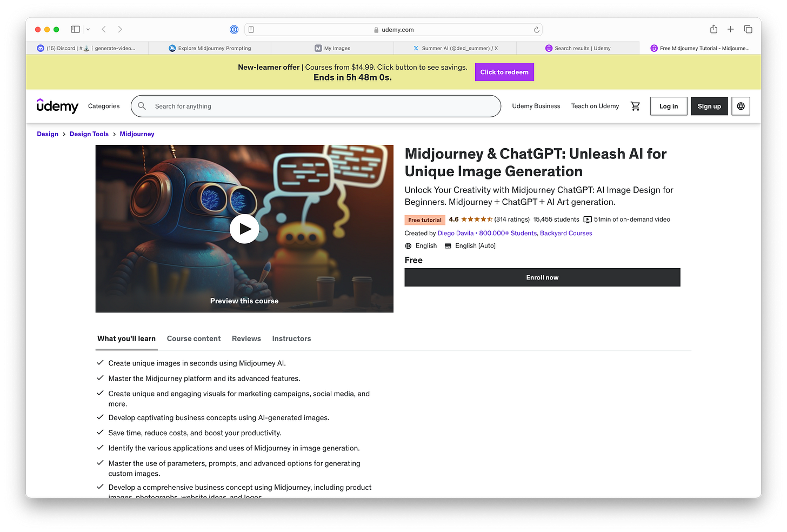Viewport: 787px width, 532px height.
Task: Reload the page with the refresh icon
Action: pyautogui.click(x=536, y=30)
